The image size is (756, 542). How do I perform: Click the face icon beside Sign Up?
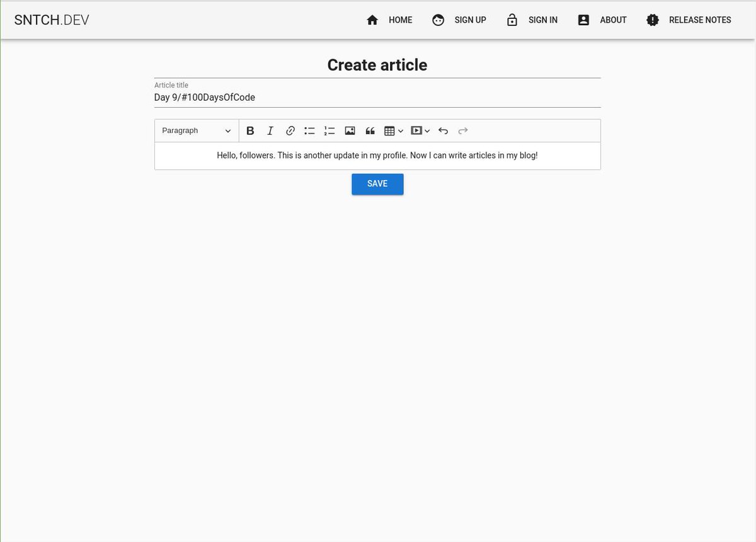tap(438, 20)
